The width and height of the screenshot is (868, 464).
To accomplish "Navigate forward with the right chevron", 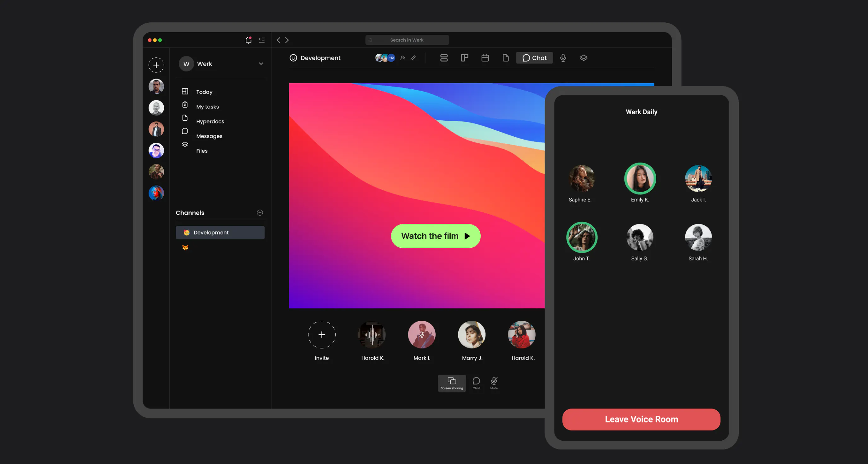I will tap(287, 40).
